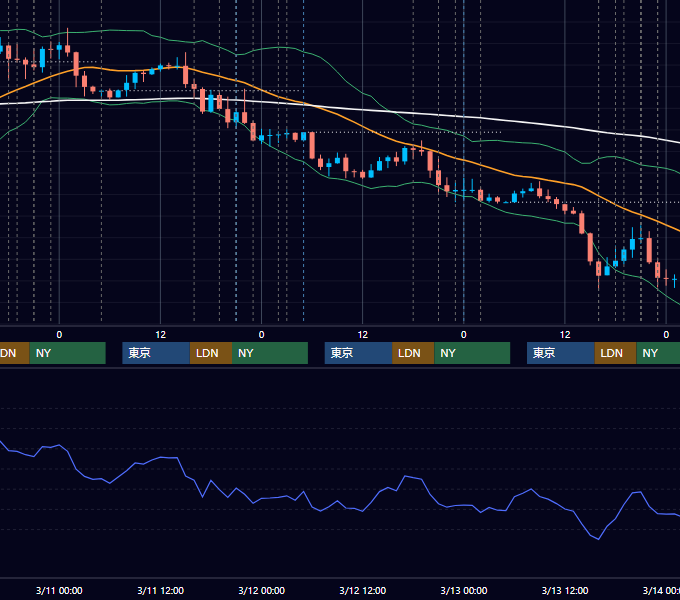Click the 3/13 00:00 date label

click(464, 590)
